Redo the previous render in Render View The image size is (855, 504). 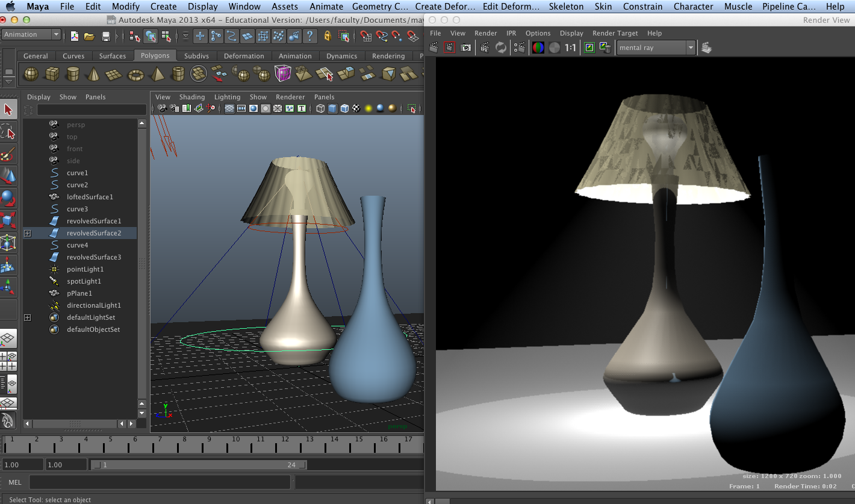450,47
